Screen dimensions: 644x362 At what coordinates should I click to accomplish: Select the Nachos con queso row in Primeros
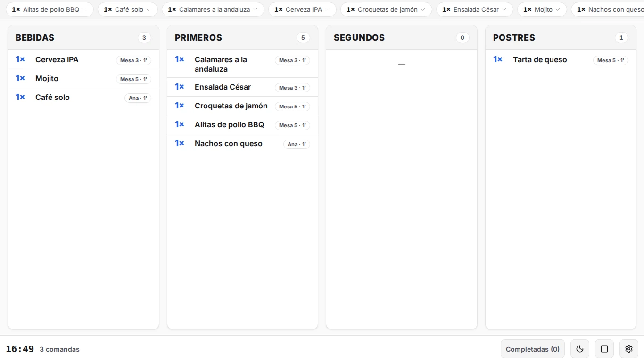coord(242,144)
